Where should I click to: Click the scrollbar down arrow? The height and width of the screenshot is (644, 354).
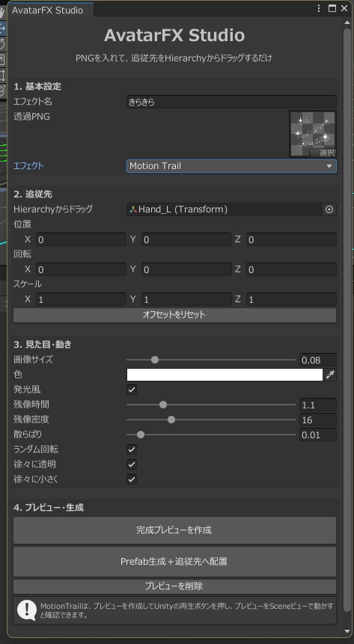click(347, 631)
